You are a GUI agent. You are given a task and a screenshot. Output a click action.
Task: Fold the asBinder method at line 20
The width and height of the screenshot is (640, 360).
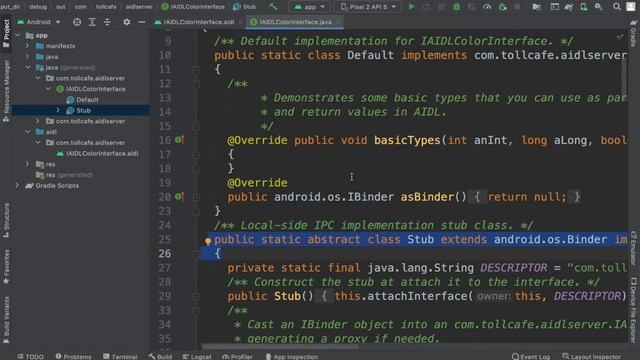(x=196, y=197)
